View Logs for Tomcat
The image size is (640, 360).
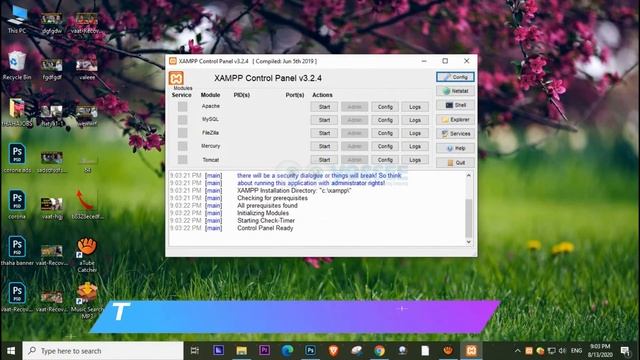click(x=415, y=160)
